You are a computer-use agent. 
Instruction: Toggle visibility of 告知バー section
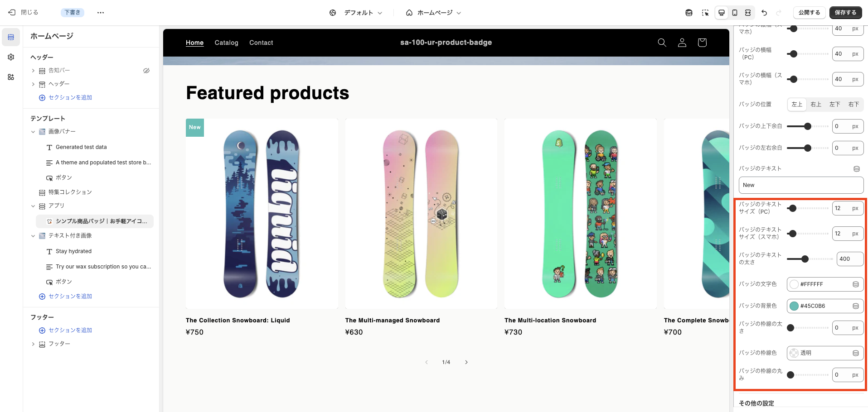tap(146, 71)
